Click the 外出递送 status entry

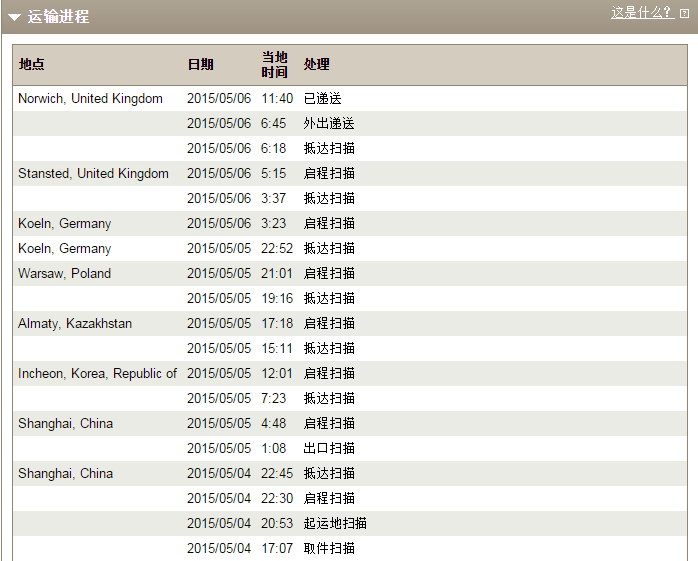[x=329, y=124]
